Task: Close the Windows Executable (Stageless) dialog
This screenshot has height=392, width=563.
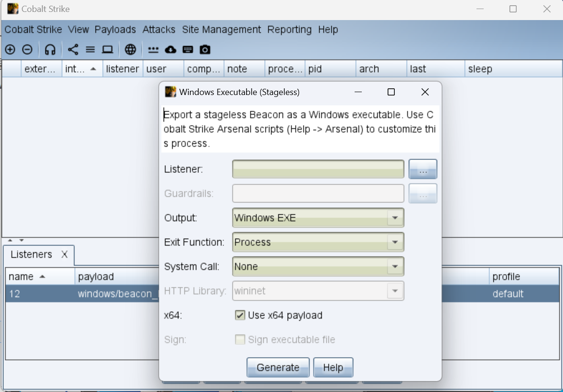Action: click(425, 92)
